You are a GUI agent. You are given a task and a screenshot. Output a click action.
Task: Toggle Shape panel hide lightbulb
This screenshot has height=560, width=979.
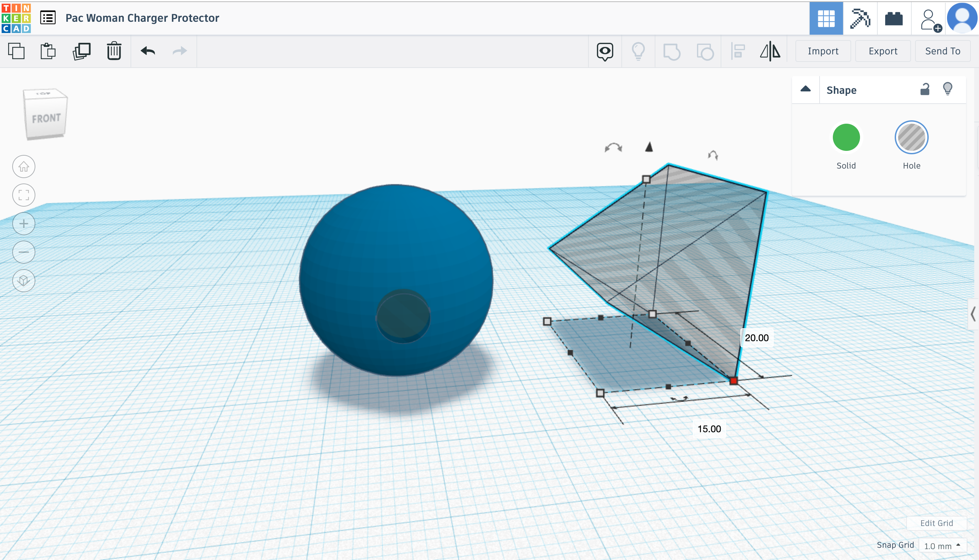pos(947,89)
